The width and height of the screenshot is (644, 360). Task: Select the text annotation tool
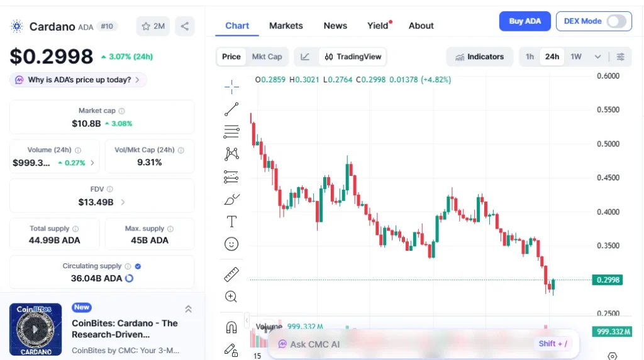point(231,221)
